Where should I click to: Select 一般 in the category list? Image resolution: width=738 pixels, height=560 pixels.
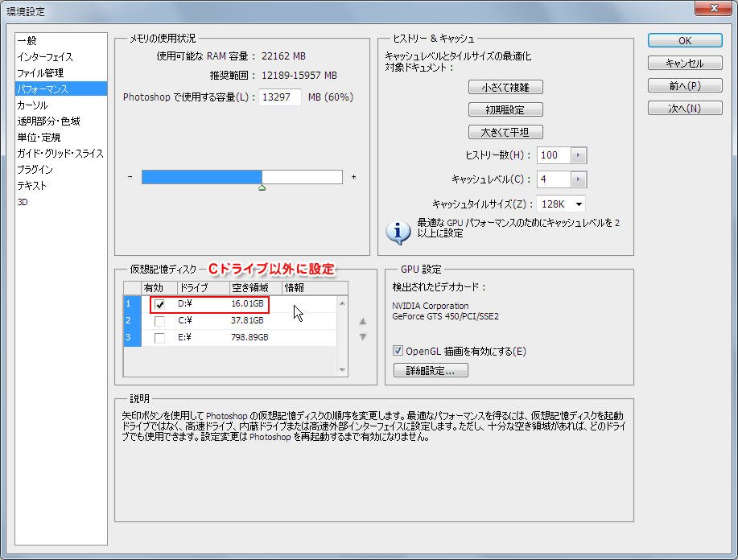pos(27,41)
